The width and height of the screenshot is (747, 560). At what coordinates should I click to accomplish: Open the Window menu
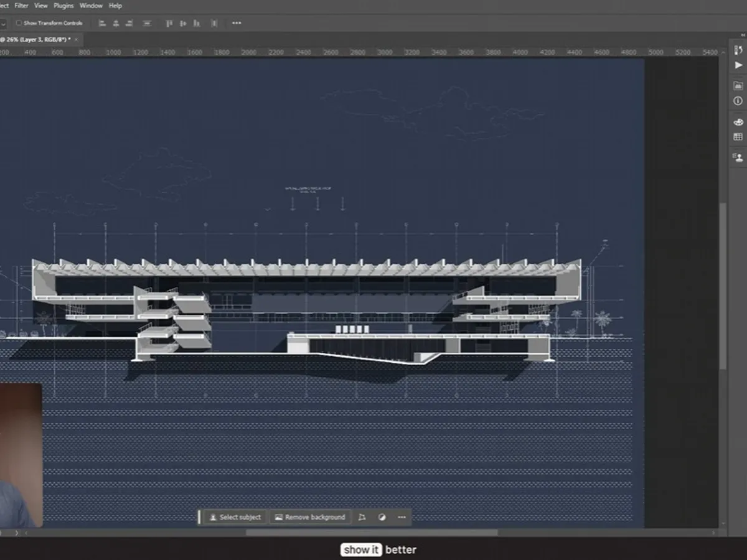tap(91, 5)
